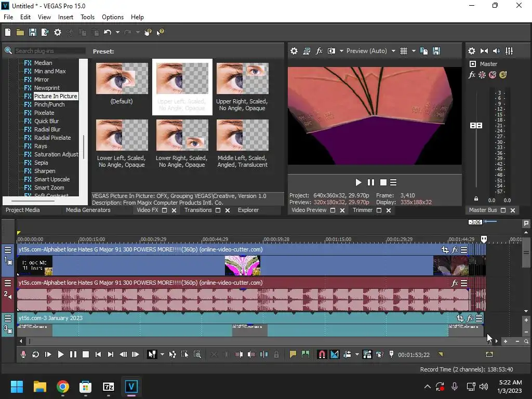
Task: Click Master FX icon in Master Bus
Action: pyautogui.click(x=472, y=75)
